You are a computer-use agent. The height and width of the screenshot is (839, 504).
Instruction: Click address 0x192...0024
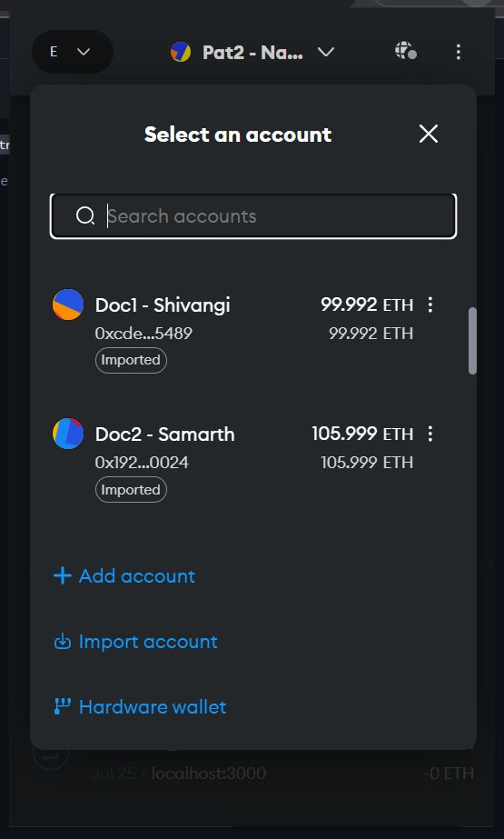(x=142, y=463)
